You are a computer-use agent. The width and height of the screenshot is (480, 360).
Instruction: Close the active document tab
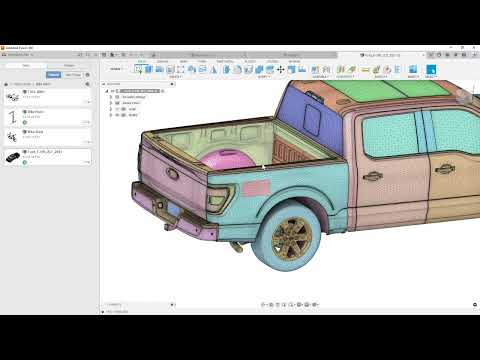[x=423, y=55]
